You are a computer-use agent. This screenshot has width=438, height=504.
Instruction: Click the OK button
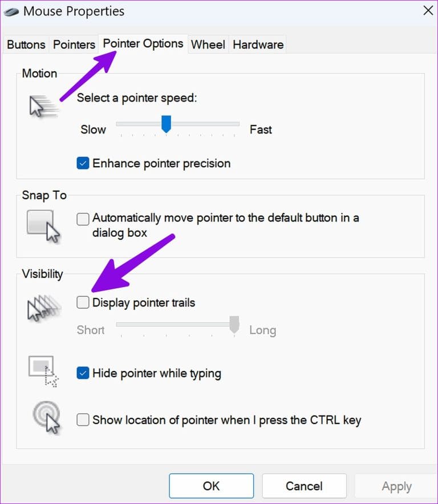211,486
